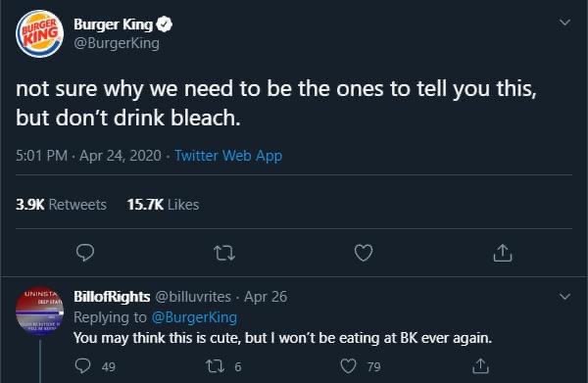This screenshot has height=383, width=588.
Task: View the 15.7K Likes list
Action: click(x=163, y=205)
